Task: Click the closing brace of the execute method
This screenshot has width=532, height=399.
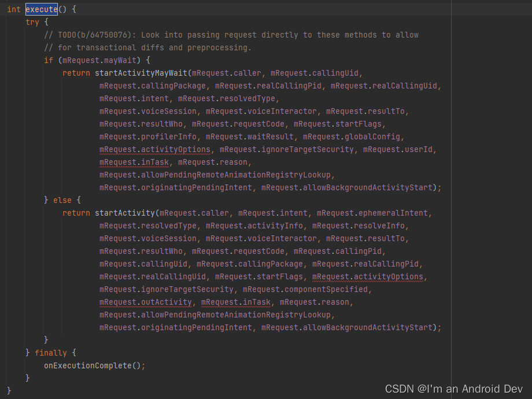Action: (8, 390)
